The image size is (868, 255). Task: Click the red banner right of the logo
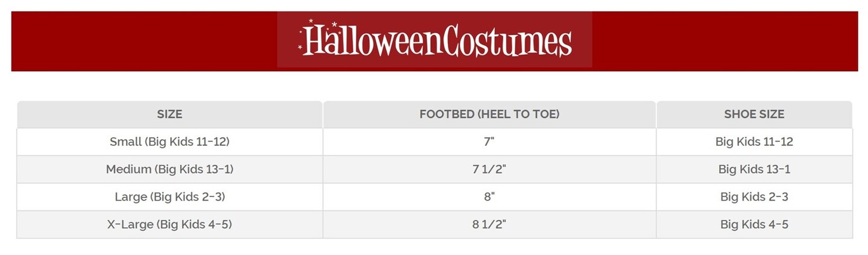click(x=723, y=40)
